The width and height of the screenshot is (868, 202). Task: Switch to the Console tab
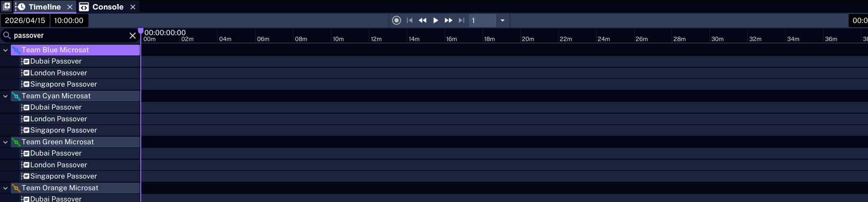coord(108,7)
